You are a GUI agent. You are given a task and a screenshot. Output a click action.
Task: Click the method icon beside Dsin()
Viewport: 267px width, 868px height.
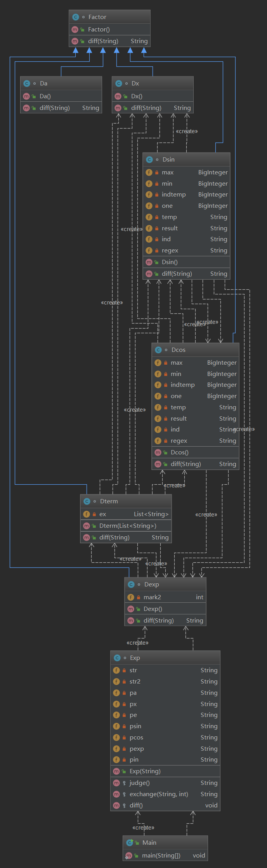coord(149,262)
